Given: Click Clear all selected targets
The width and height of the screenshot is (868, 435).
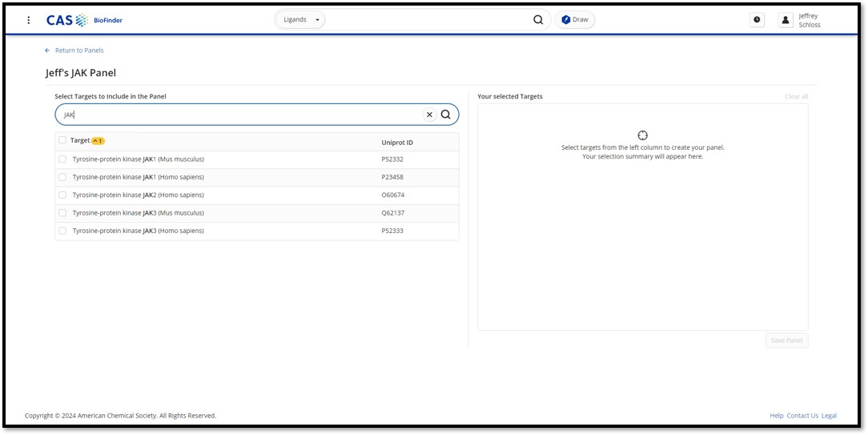Looking at the screenshot, I should pos(796,96).
